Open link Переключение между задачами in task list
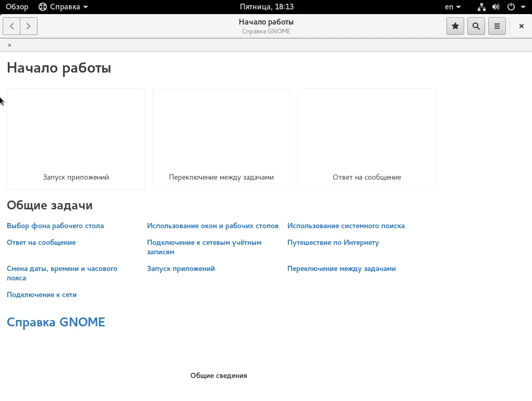The width and height of the screenshot is (532, 401). (342, 268)
